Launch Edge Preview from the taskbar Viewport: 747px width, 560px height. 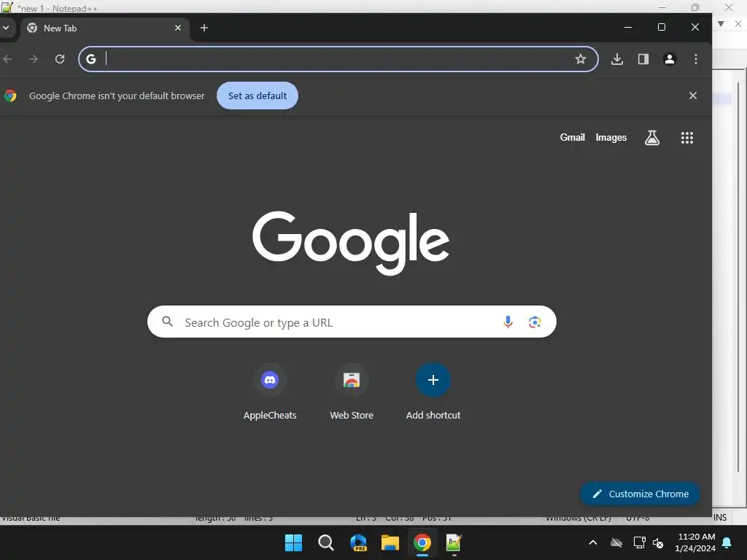coord(358,542)
